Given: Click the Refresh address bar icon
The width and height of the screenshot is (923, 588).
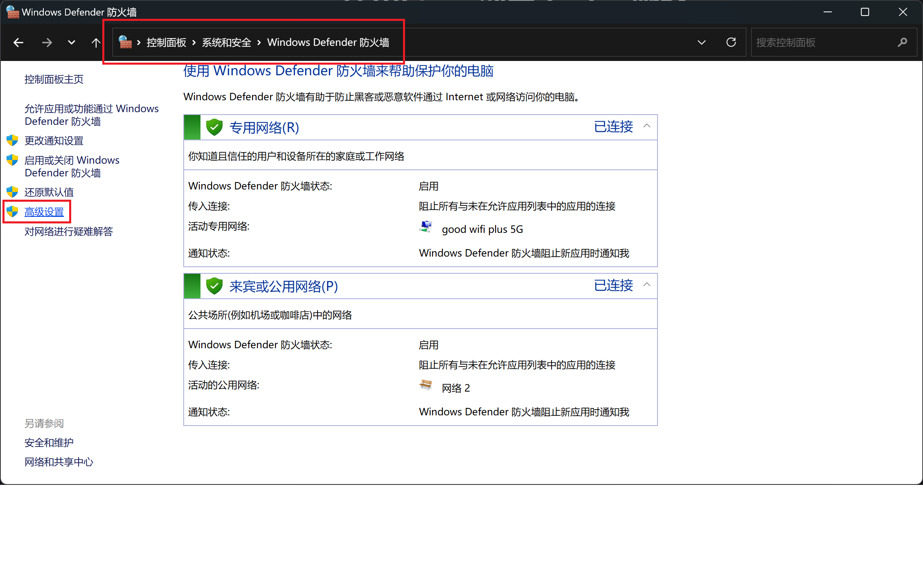Looking at the screenshot, I should click(731, 43).
